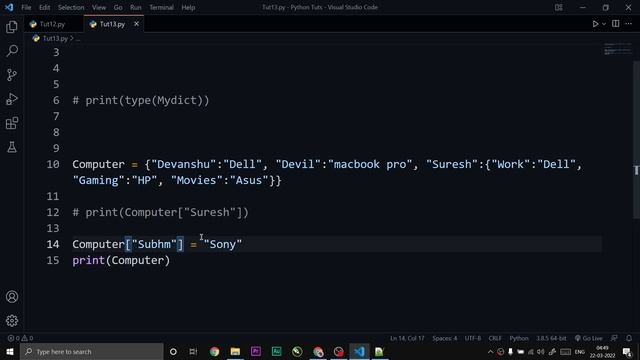Image resolution: width=640 pixels, height=360 pixels.
Task: Click the Tut13.py breadcrumb item
Action: click(55, 38)
